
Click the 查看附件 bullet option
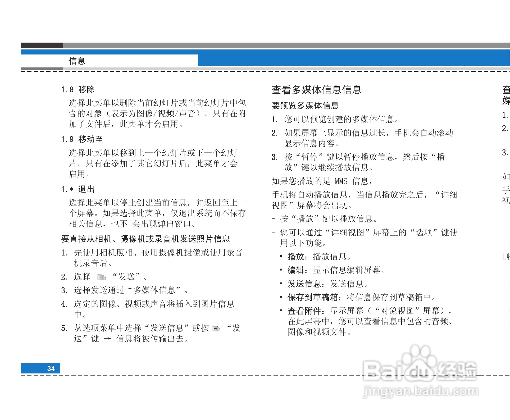pyautogui.click(x=304, y=311)
